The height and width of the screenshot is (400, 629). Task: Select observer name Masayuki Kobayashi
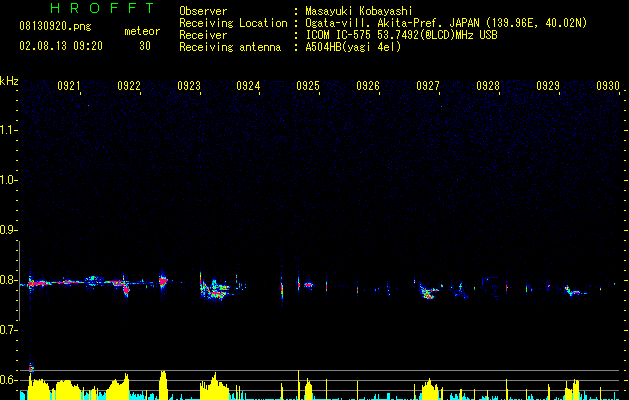(359, 11)
